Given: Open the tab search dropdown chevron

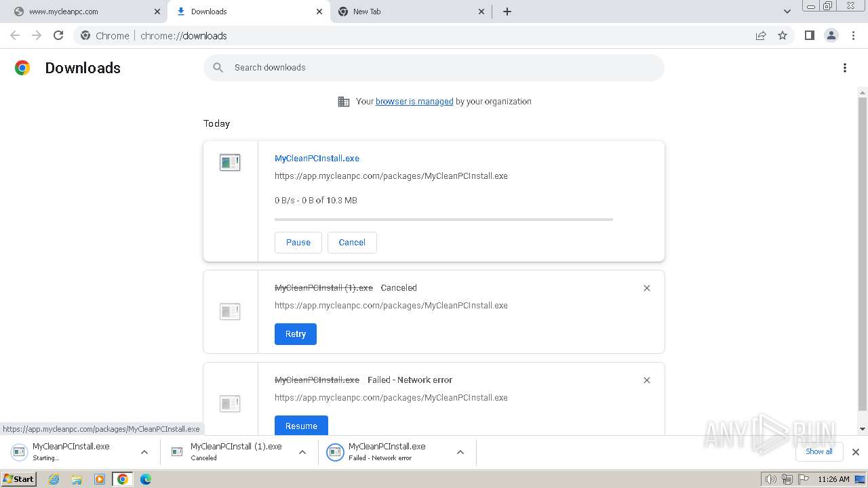Looking at the screenshot, I should [787, 12].
